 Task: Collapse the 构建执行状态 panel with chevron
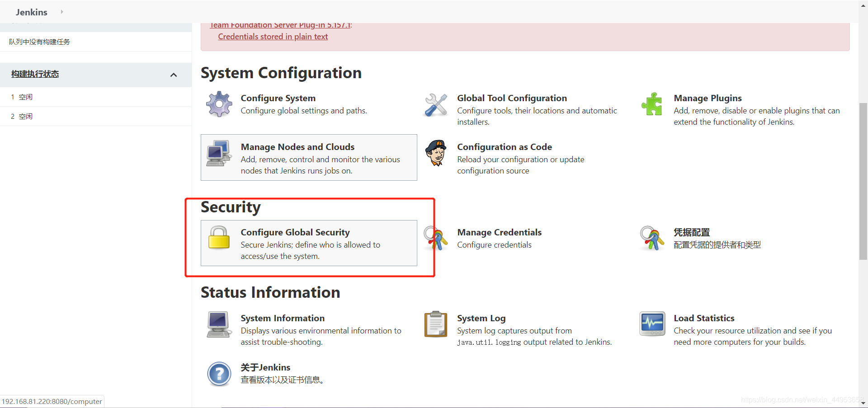(x=174, y=75)
